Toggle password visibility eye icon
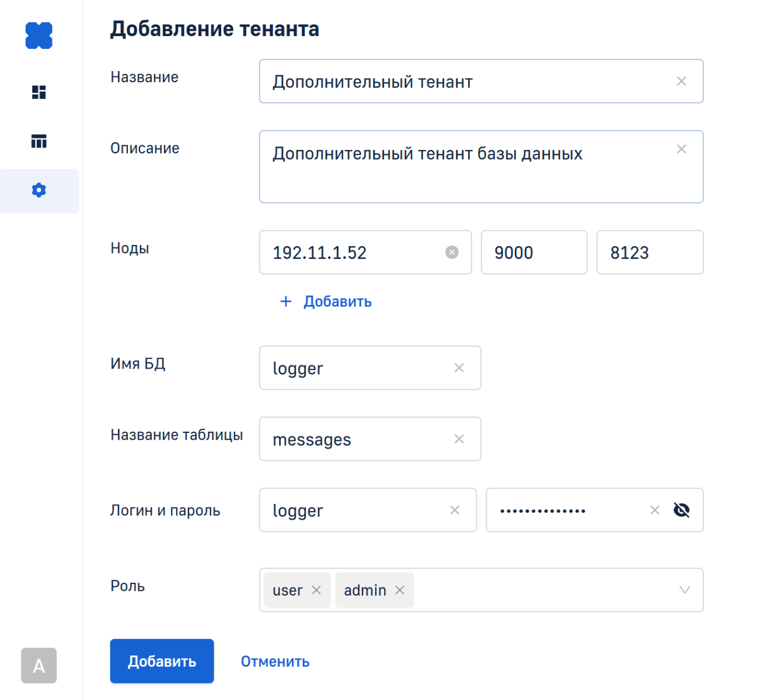The height and width of the screenshot is (700, 760). [x=681, y=510]
